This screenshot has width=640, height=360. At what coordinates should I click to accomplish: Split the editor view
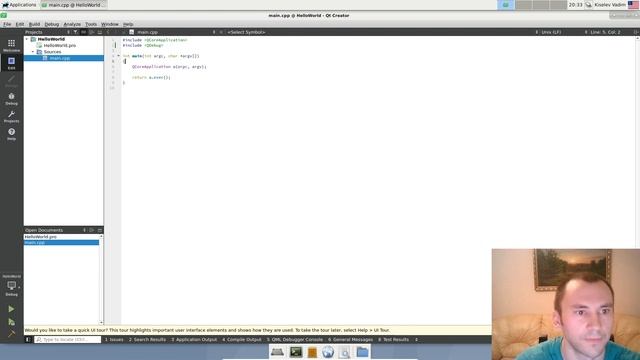(x=636, y=32)
